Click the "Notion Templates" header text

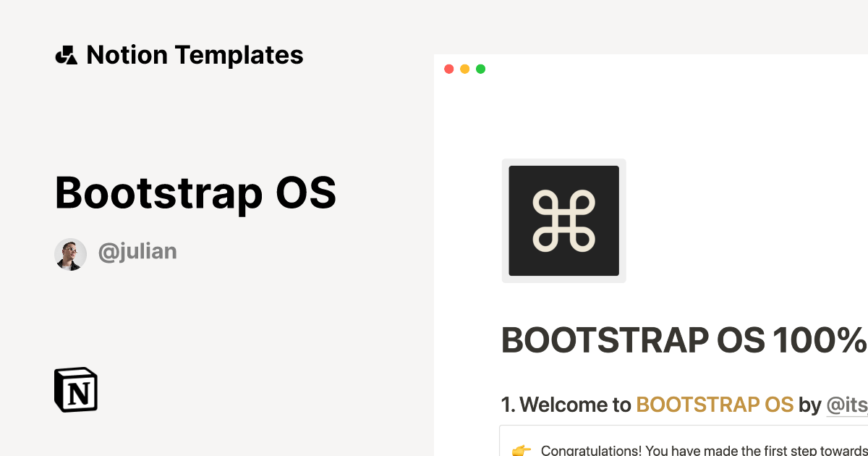click(x=195, y=55)
